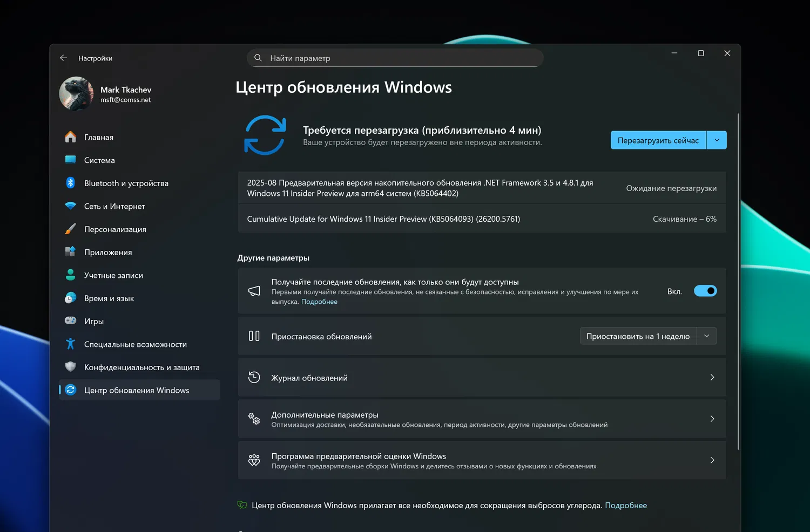Turn off the latest updates toggle

(x=705, y=291)
